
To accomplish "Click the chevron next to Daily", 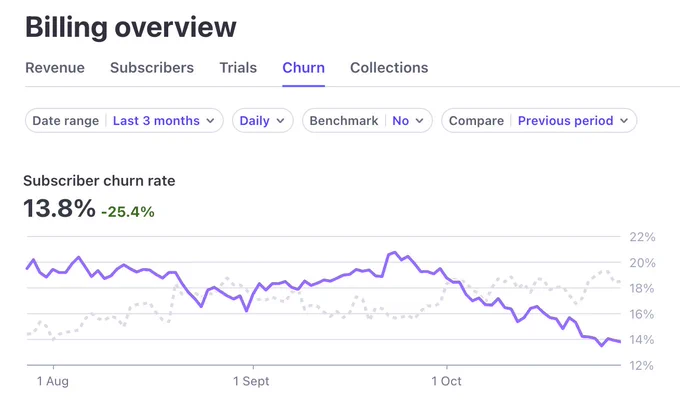I will pos(280,121).
